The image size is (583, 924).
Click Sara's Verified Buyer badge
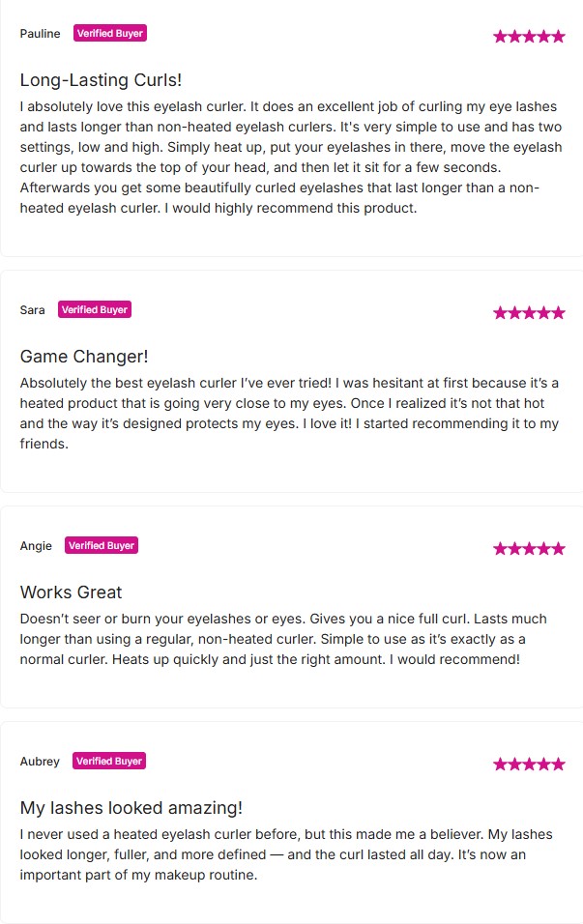(94, 310)
